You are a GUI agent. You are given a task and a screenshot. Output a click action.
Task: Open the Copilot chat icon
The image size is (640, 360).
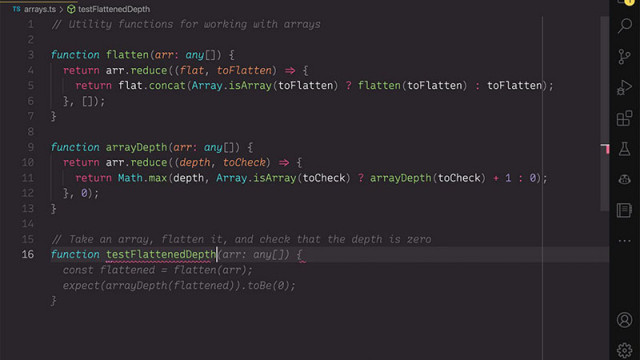coord(624,179)
